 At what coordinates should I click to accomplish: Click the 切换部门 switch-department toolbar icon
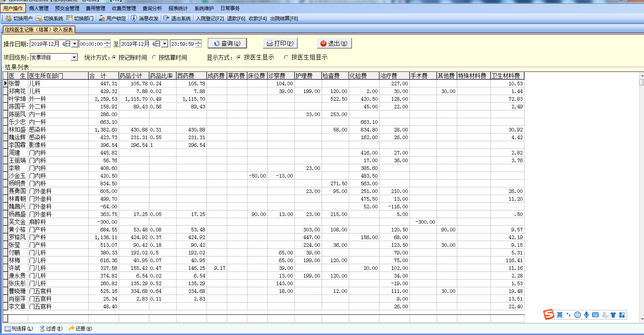point(69,18)
